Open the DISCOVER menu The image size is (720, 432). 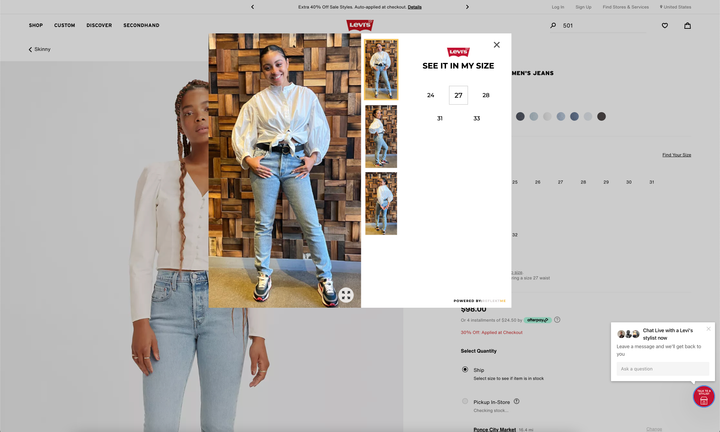[x=99, y=25]
